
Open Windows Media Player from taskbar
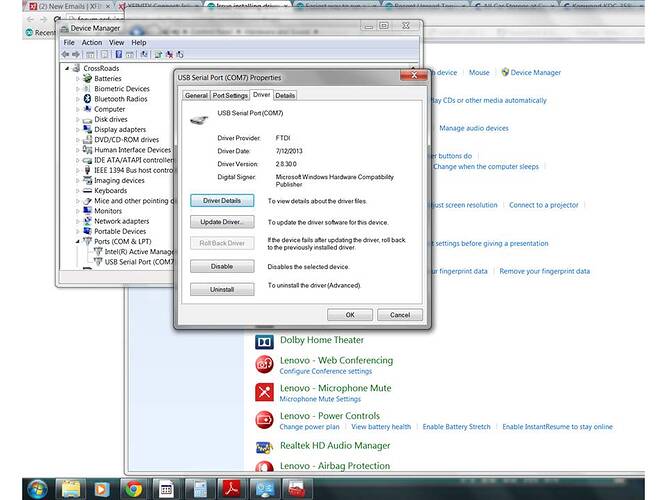102,489
